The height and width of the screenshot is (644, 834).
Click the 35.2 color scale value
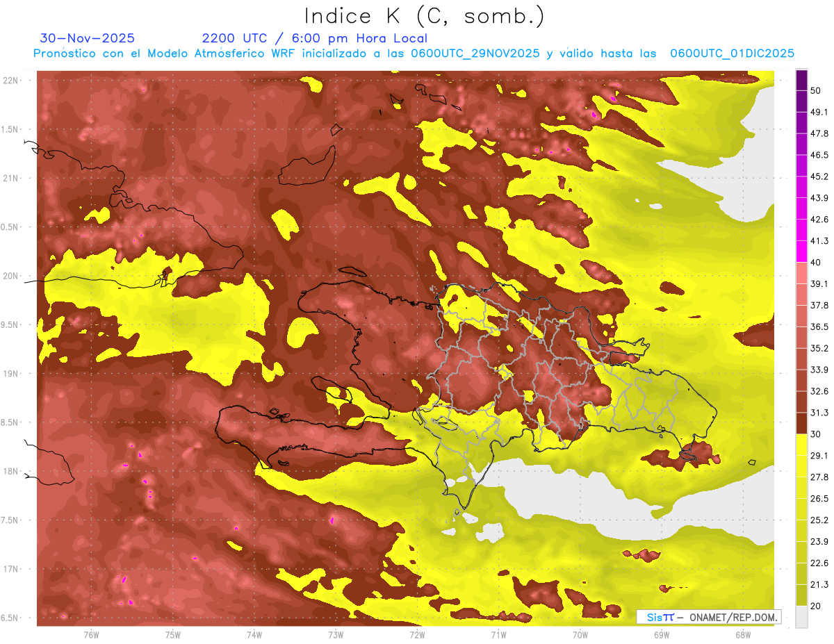click(819, 348)
